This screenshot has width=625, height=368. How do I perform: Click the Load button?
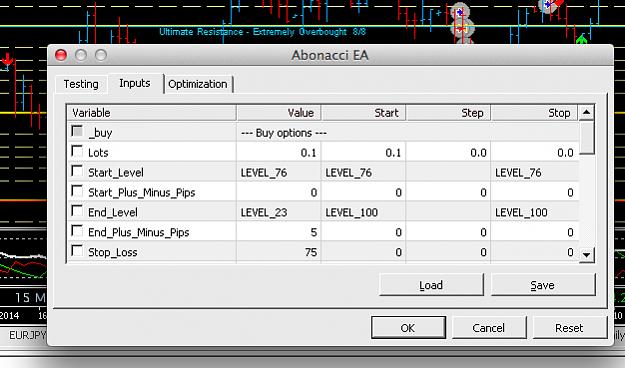point(431,285)
